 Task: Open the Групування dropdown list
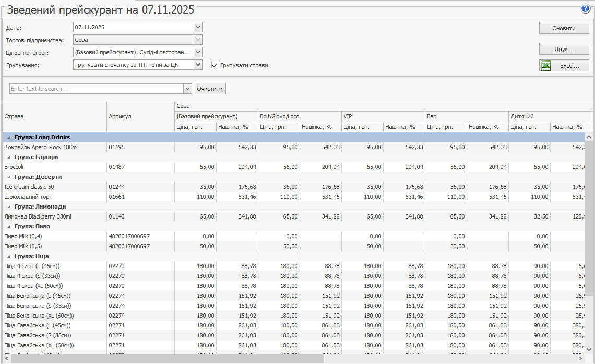[198, 65]
